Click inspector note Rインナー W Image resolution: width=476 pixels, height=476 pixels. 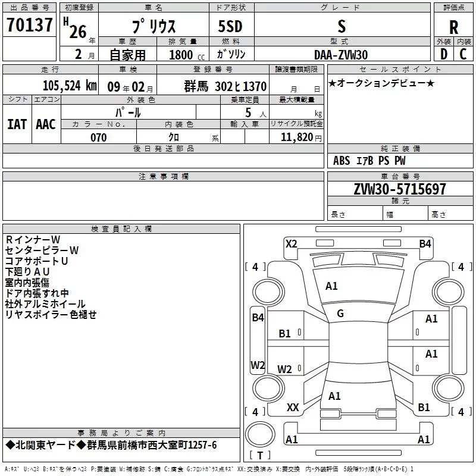33,240
